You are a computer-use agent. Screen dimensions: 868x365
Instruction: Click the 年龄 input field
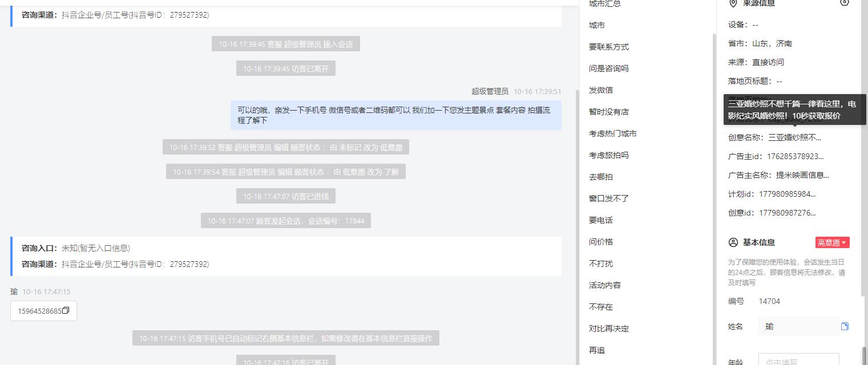click(x=799, y=360)
